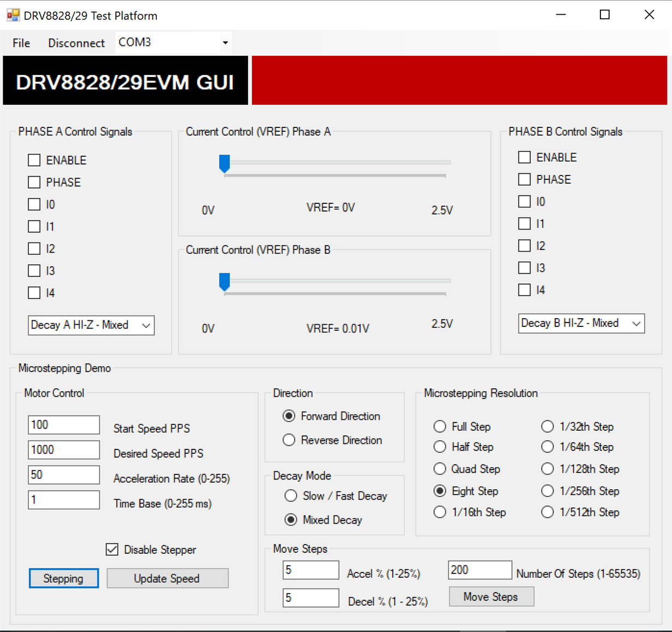
Task: Click the DRV8828/29 Test Platform app icon
Action: point(13,15)
